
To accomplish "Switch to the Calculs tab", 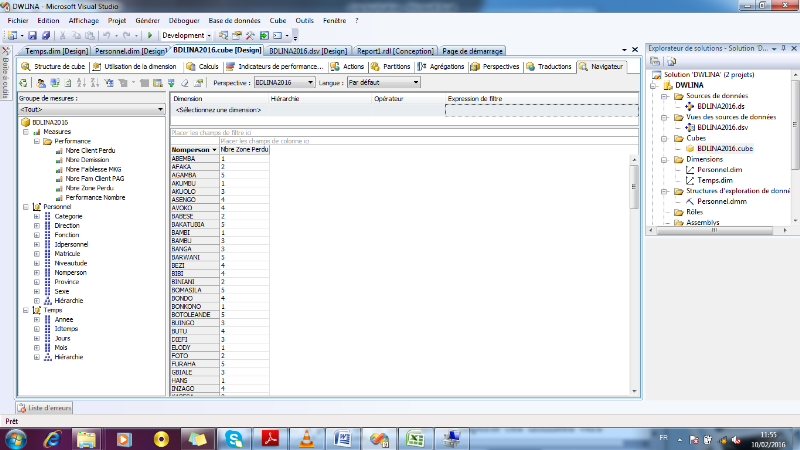I will [203, 67].
